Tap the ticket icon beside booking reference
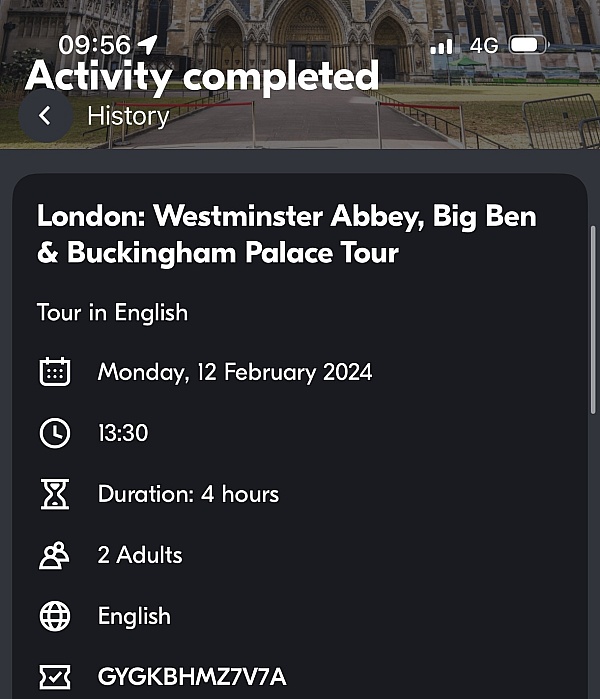This screenshot has width=600, height=699. tap(54, 677)
